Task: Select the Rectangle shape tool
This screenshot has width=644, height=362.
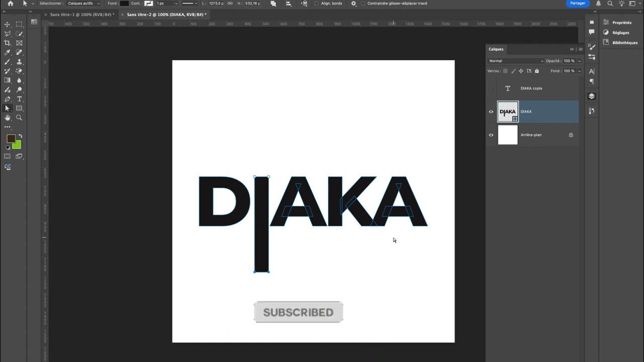Action: pos(19,108)
